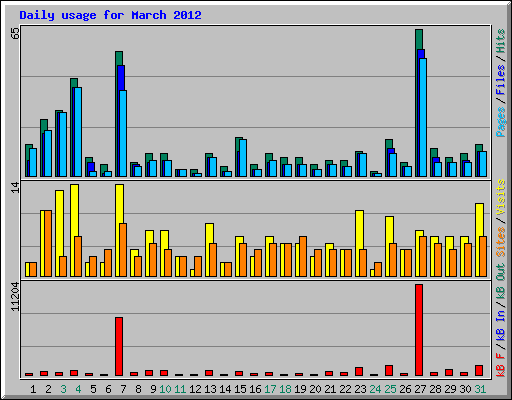The height and width of the screenshot is (400, 512).
Task: Click green weekend day label 3
Action: coord(63,389)
